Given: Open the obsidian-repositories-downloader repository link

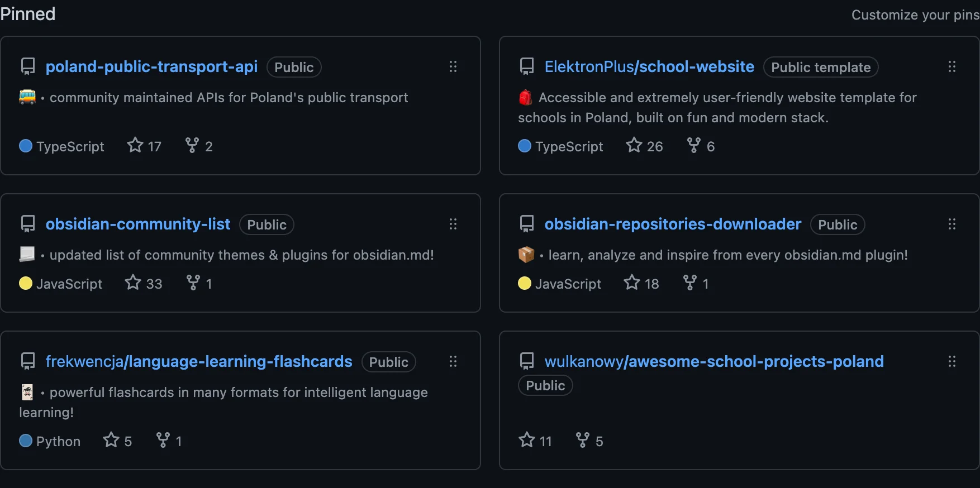Looking at the screenshot, I should point(673,224).
